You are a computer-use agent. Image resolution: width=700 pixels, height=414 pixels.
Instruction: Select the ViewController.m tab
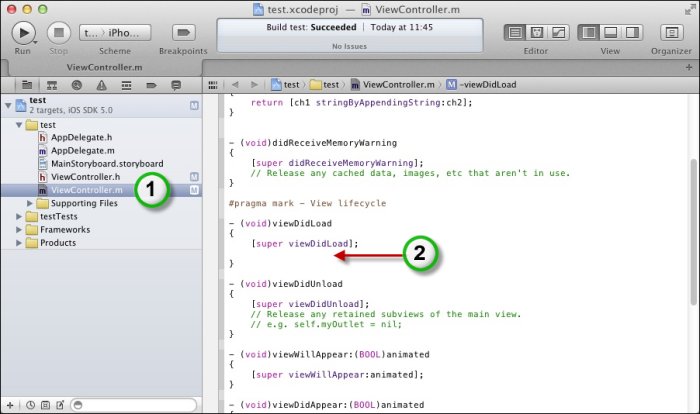[x=104, y=67]
